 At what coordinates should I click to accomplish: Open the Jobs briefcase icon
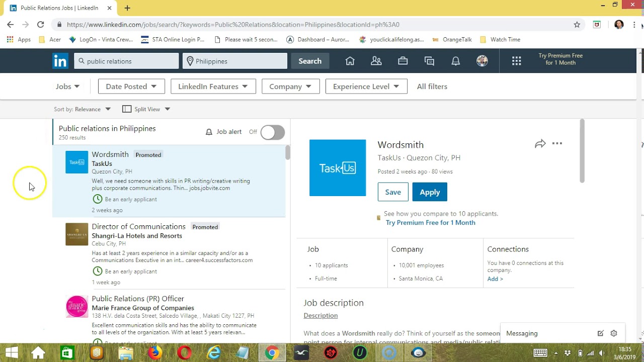coord(403,61)
